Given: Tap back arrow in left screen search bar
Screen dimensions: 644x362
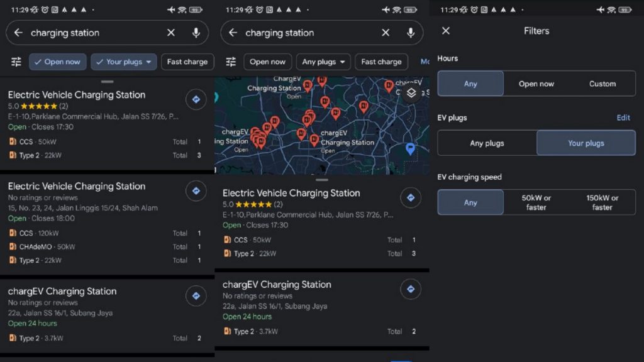Looking at the screenshot, I should click(x=18, y=33).
